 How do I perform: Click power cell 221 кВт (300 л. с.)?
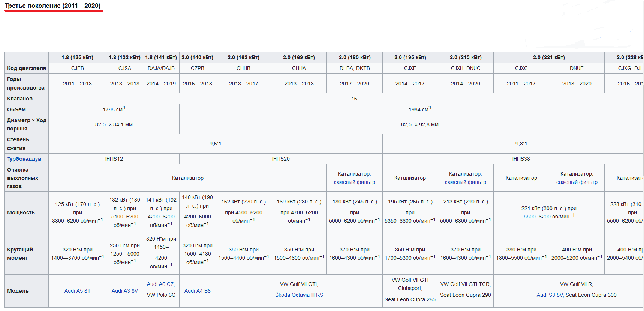coord(549,212)
